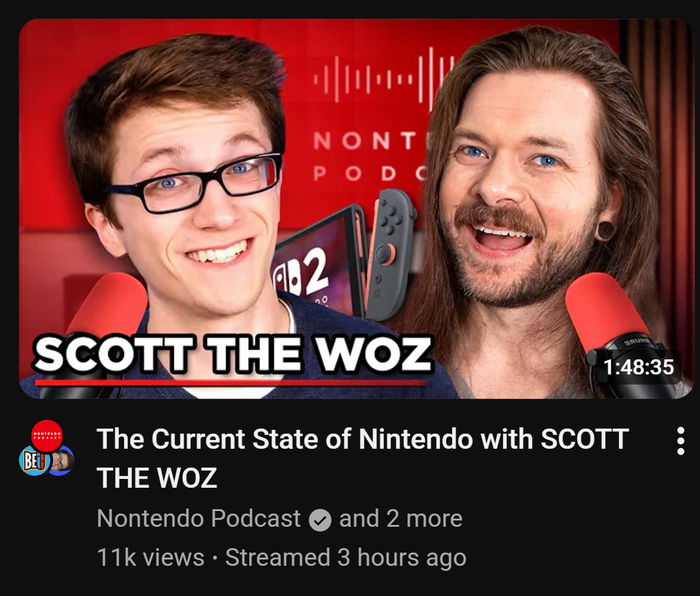This screenshot has width=700, height=596.
Task: Click the verified checkmark badge
Action: [320, 520]
